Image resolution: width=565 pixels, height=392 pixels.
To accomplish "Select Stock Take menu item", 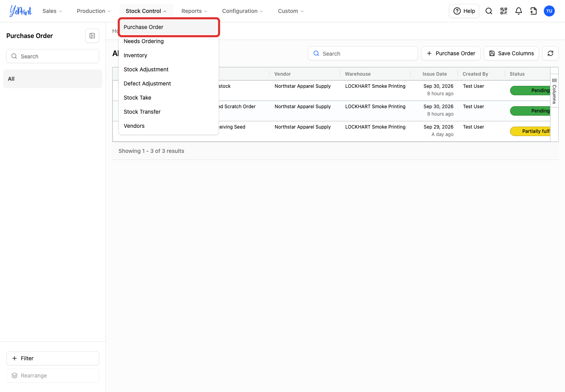I will point(169,98).
